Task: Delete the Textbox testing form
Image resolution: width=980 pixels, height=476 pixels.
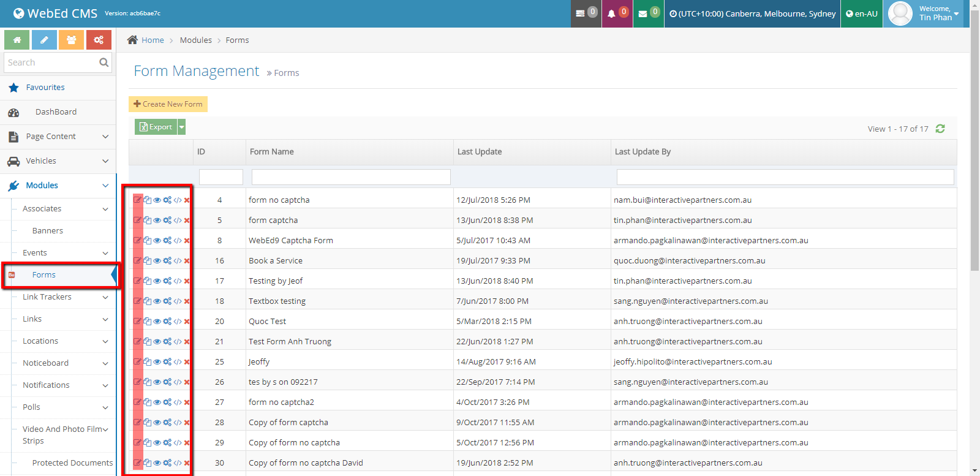Action: click(187, 301)
